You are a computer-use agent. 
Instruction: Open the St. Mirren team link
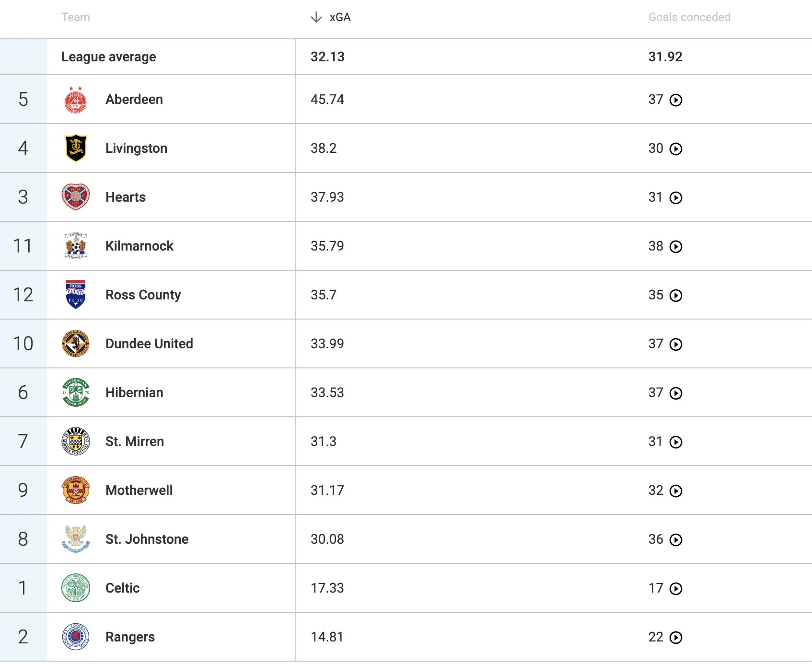tap(135, 442)
